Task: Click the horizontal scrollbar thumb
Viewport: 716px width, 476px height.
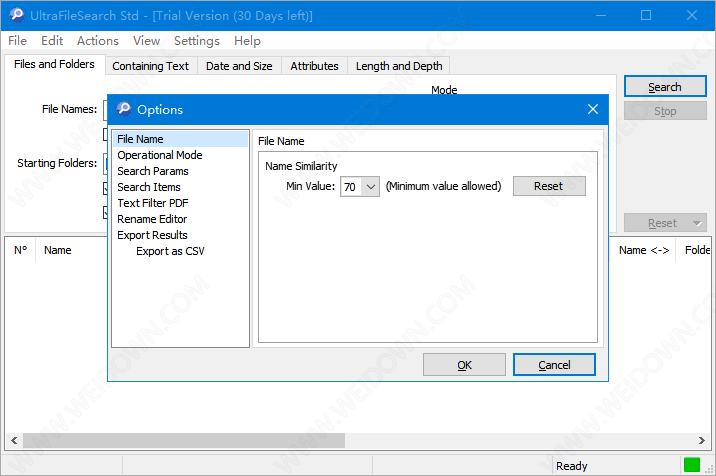Action: coord(184,440)
